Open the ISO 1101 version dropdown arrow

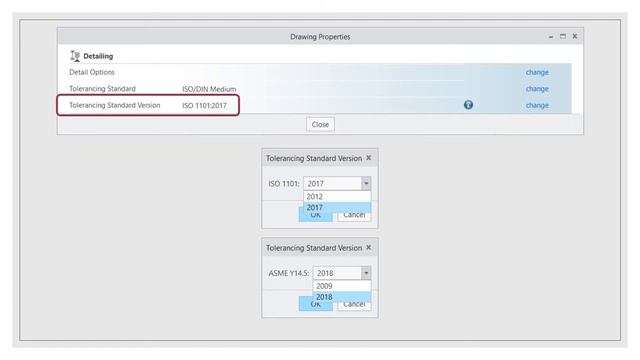[x=366, y=184]
